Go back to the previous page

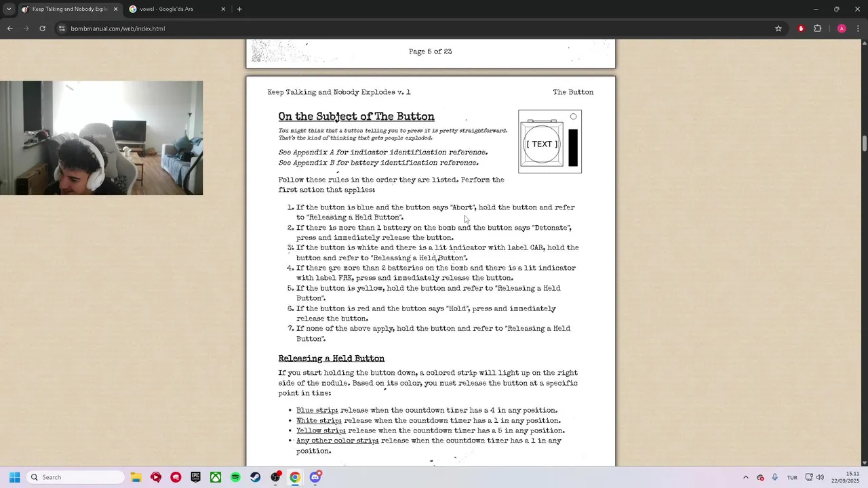(9, 28)
